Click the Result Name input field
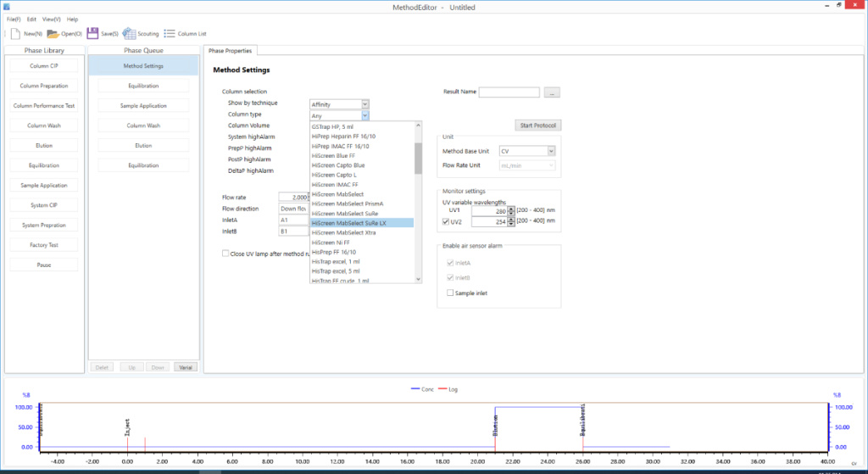868x474 pixels. (x=509, y=92)
